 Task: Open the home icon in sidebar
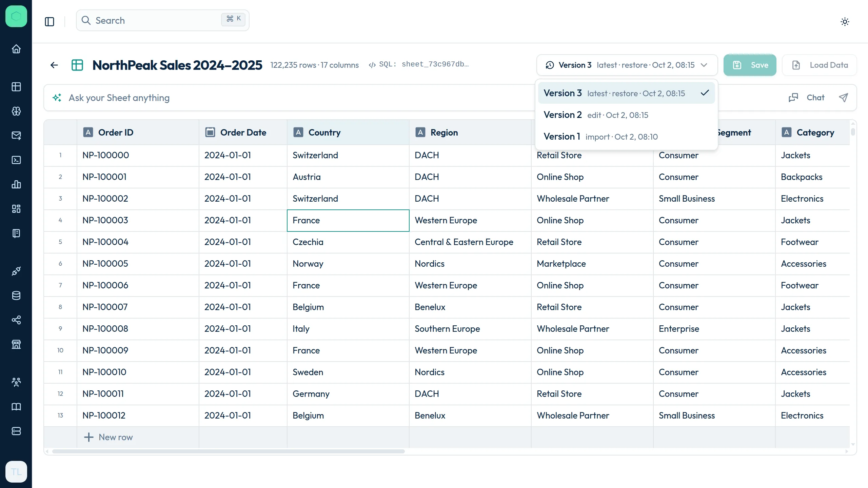click(16, 49)
